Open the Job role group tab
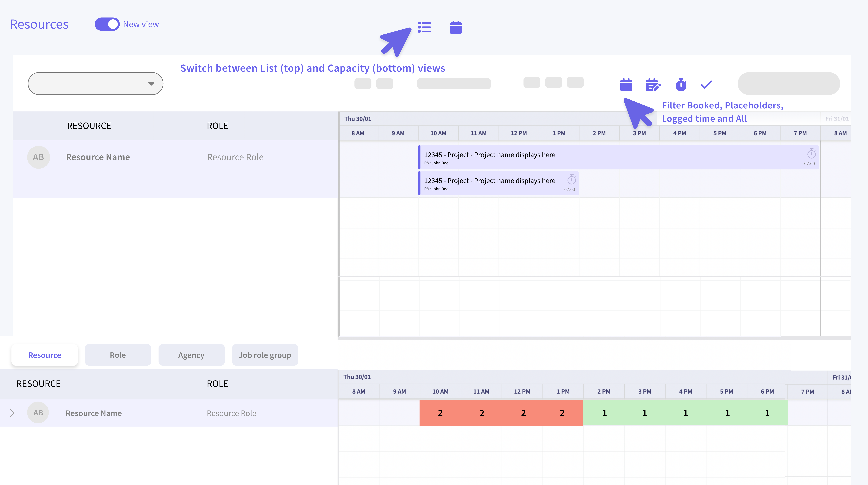 point(265,355)
